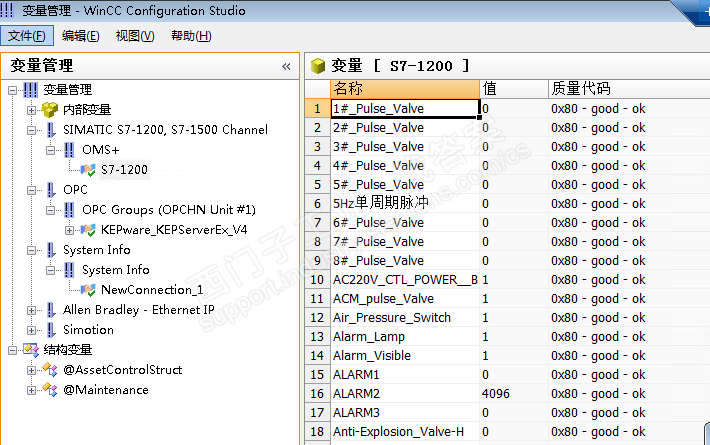
Task: Click the Alarm_Visible name cell
Action: tap(405, 356)
